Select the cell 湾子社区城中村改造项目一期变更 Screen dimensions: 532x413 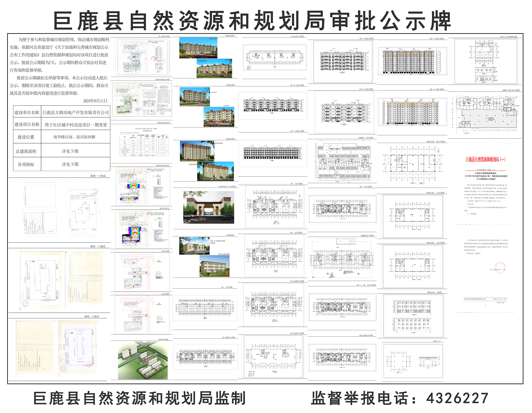tap(75, 125)
